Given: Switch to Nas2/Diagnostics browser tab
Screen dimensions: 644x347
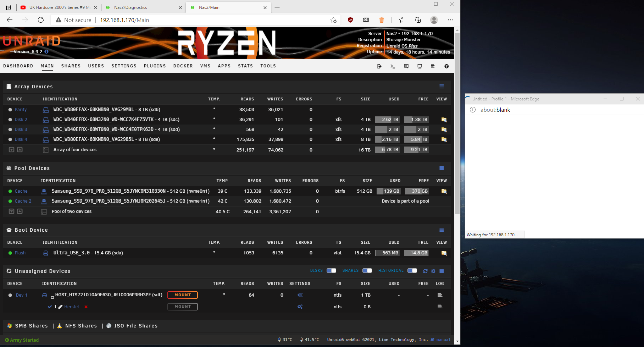Looking at the screenshot, I should tap(143, 7).
